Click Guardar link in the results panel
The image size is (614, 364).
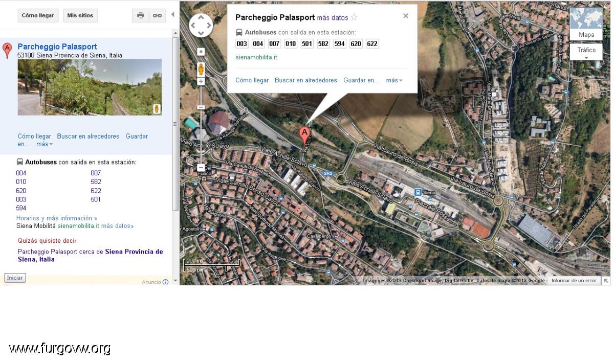[137, 136]
